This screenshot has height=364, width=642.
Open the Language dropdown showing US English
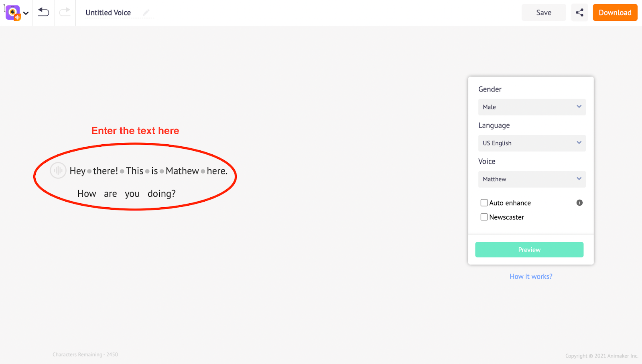coord(532,143)
